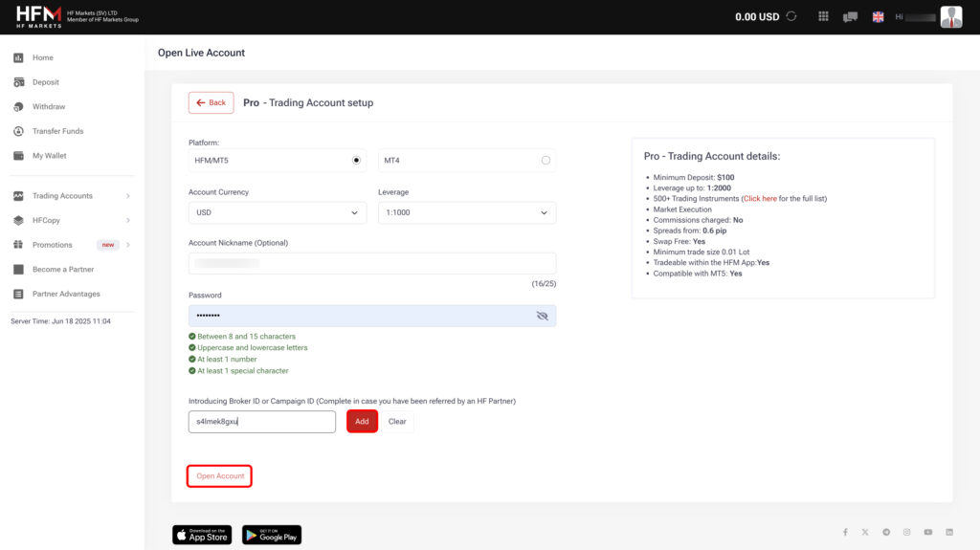Open the YouTube footer icon
The image size is (980, 550).
click(928, 532)
